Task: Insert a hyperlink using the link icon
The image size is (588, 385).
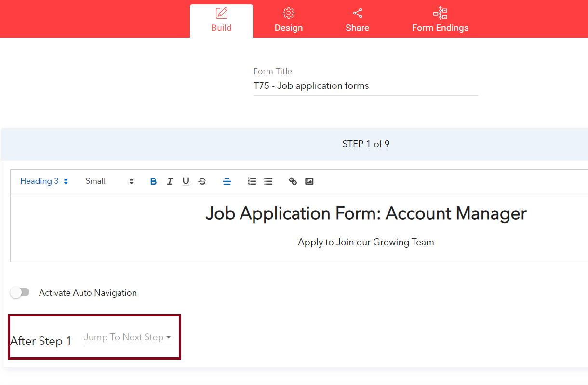Action: click(293, 181)
